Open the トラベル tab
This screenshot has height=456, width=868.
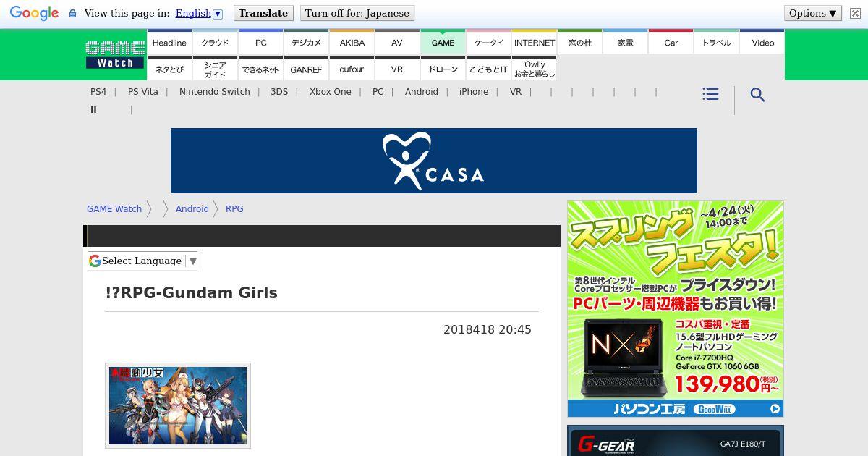point(717,43)
